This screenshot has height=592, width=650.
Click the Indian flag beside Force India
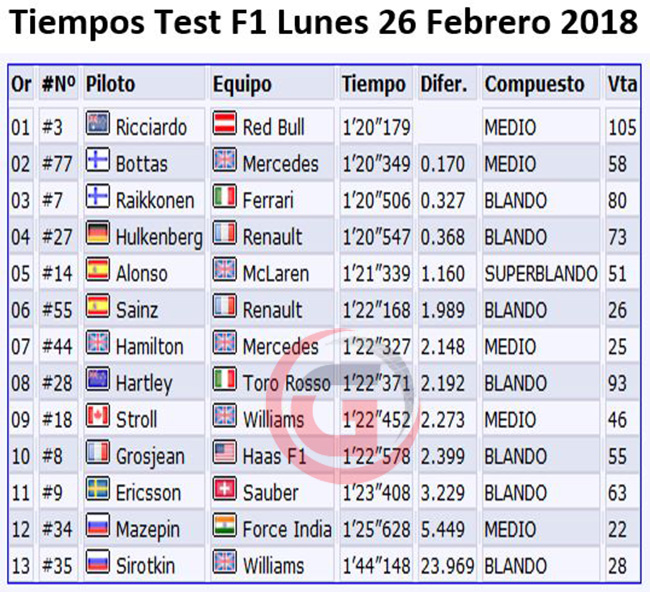[x=225, y=526]
